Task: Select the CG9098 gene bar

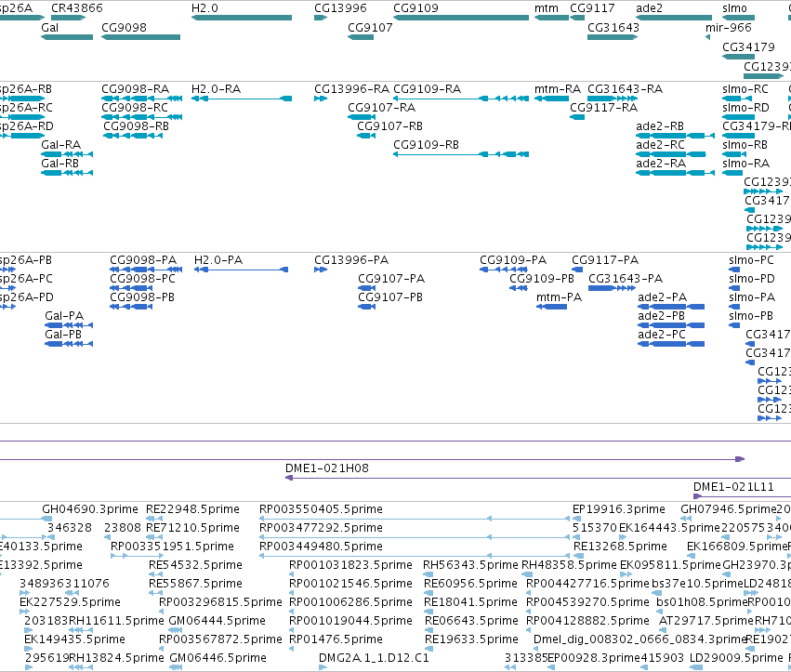Action: pyautogui.click(x=140, y=37)
